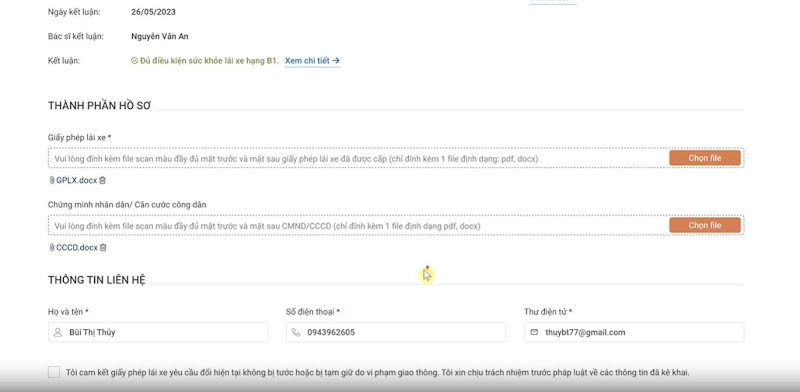This screenshot has width=800, height=392.
Task: Click the paperclip icon beside CCCD.docx
Action: click(52, 248)
